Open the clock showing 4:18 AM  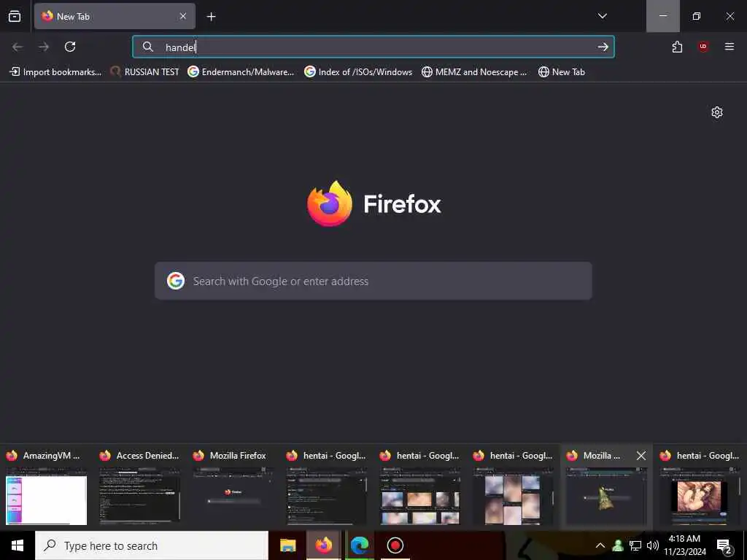[684, 545]
